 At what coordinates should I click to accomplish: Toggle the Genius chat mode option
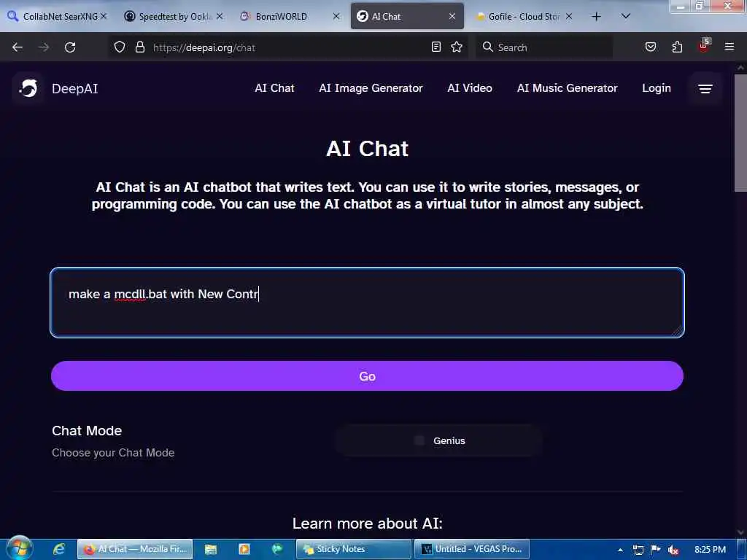[438, 440]
